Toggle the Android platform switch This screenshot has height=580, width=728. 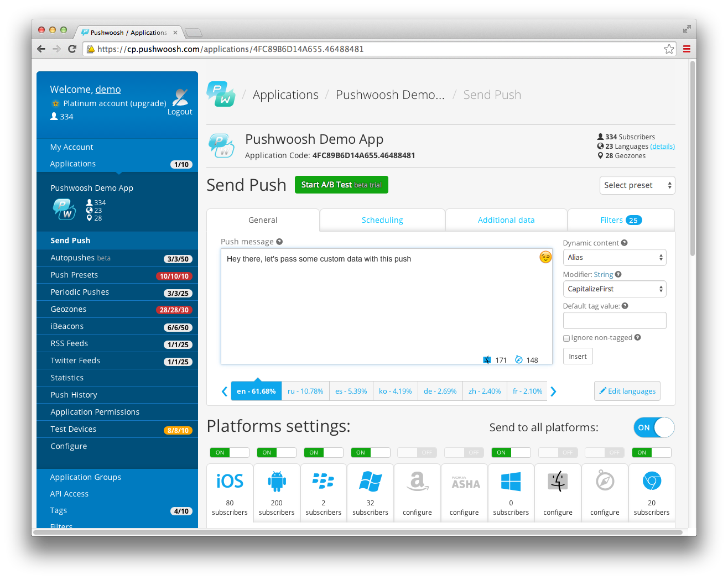pyautogui.click(x=277, y=452)
